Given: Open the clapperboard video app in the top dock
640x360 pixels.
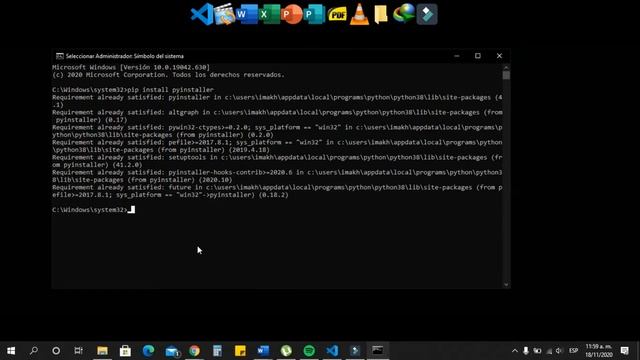Looking at the screenshot, I should tap(224, 14).
